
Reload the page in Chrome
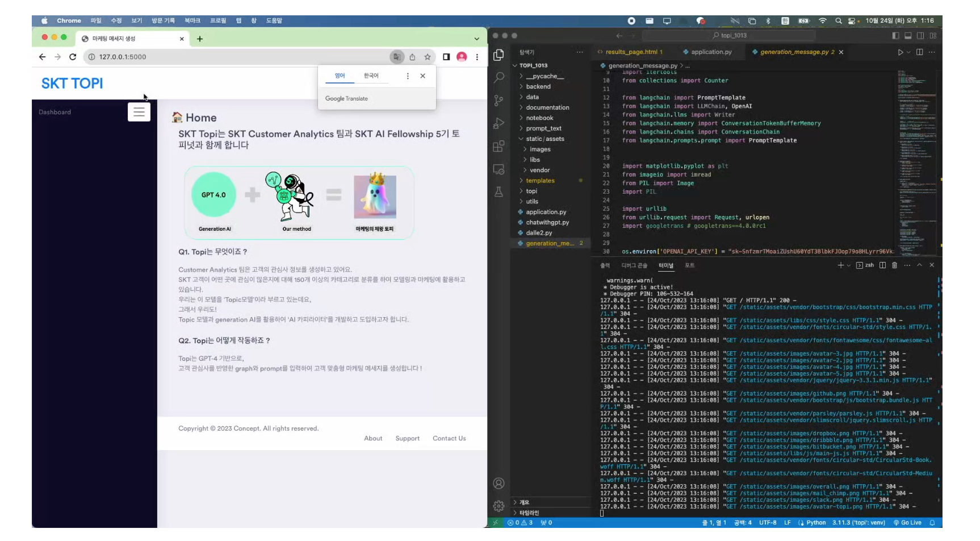(x=73, y=57)
